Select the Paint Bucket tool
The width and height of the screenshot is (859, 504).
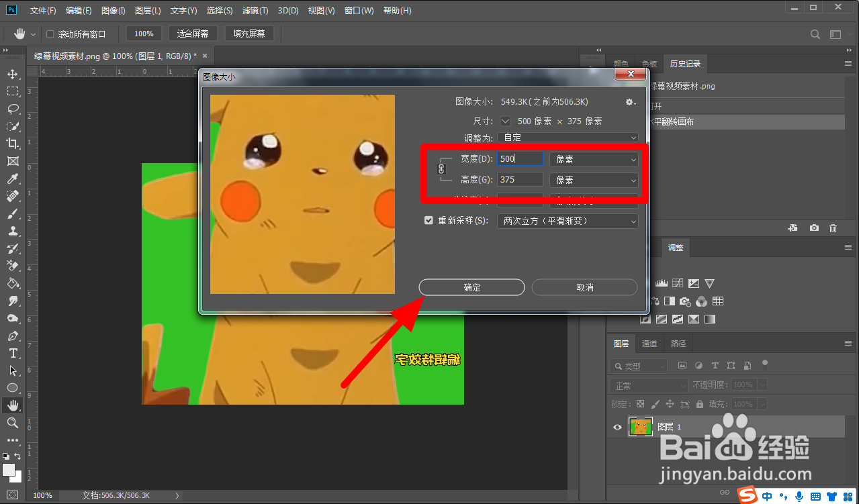coord(12,283)
